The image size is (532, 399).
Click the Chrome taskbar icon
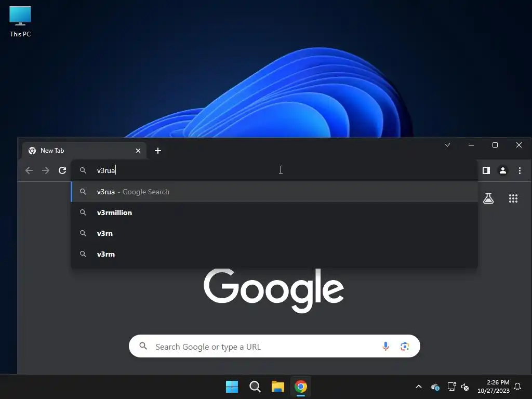pos(301,387)
